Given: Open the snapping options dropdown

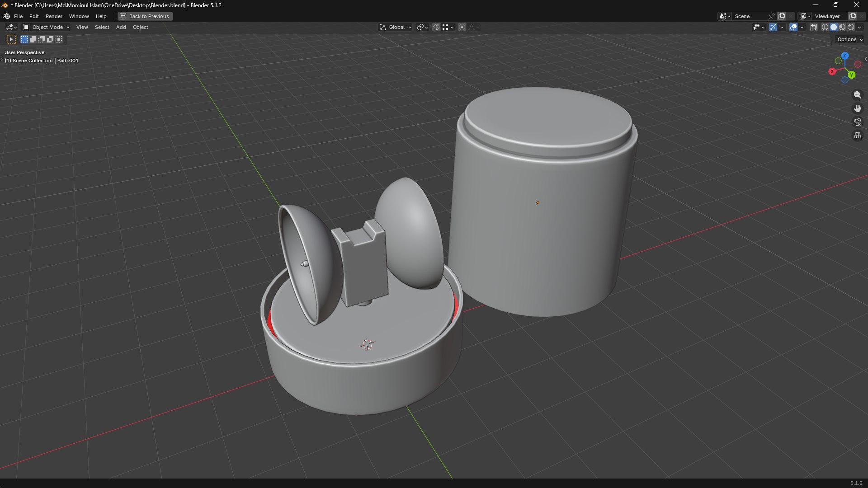Looking at the screenshot, I should 448,27.
